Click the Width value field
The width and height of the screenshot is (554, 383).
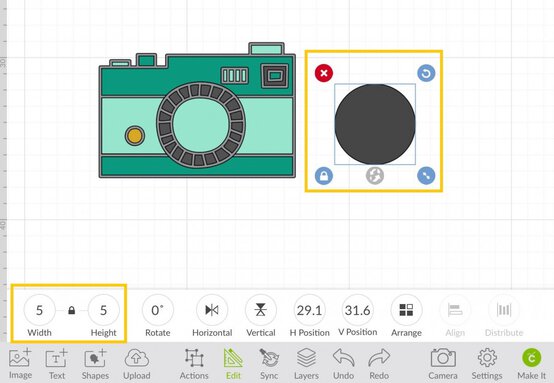[40, 310]
